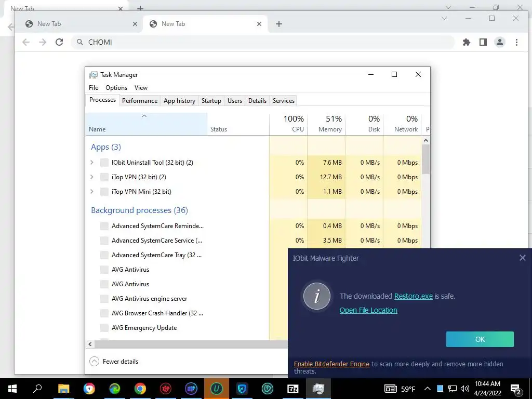
Task: Open volume control in system tray
Action: tap(465, 389)
